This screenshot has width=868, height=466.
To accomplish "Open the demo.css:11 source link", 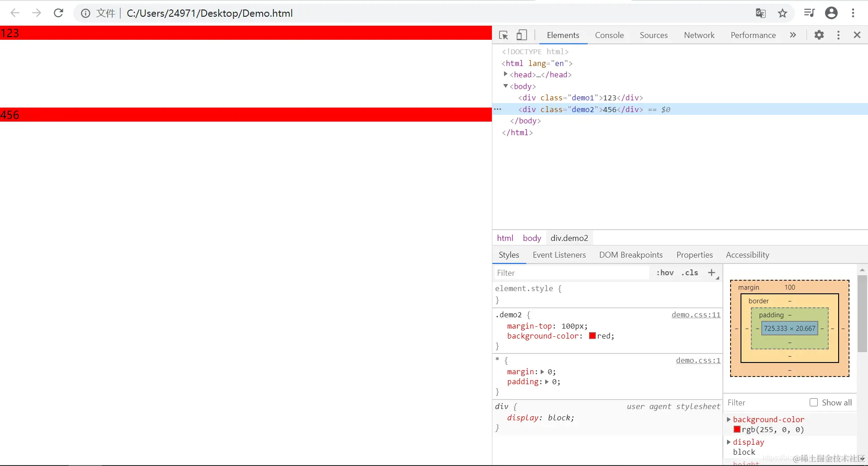I will (696, 315).
